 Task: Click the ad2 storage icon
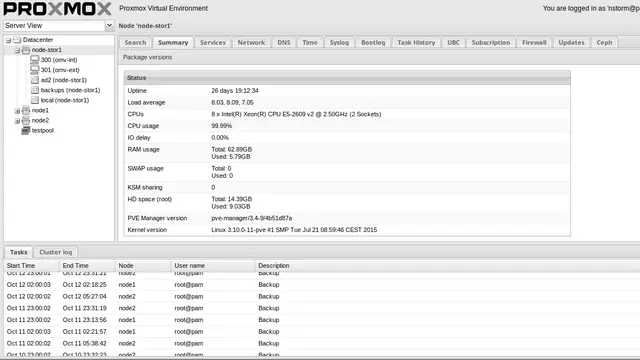point(35,80)
